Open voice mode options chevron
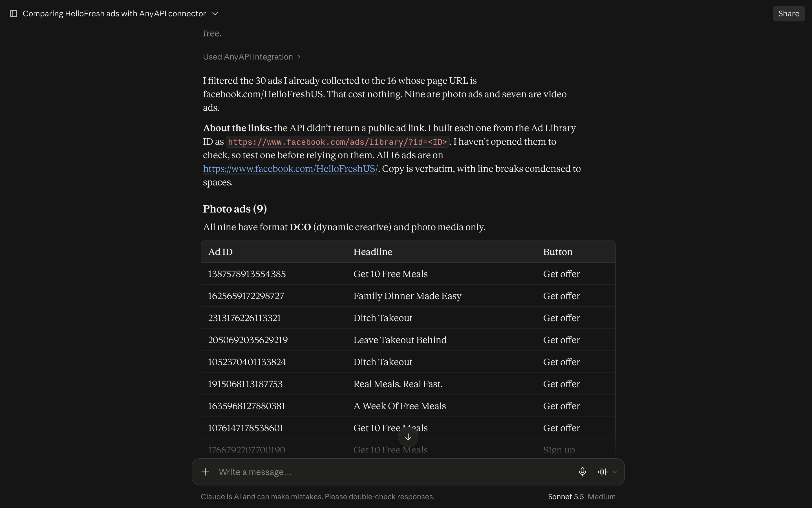Screen dimensions: 812x508 (x=614, y=472)
